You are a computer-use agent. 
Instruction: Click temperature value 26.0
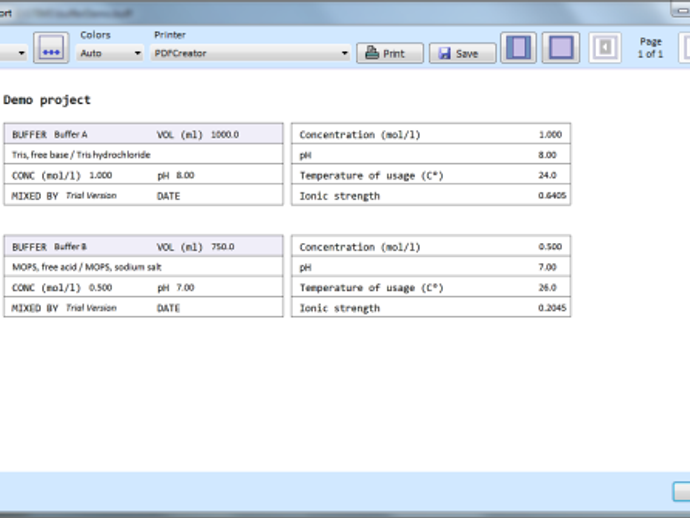(x=547, y=287)
